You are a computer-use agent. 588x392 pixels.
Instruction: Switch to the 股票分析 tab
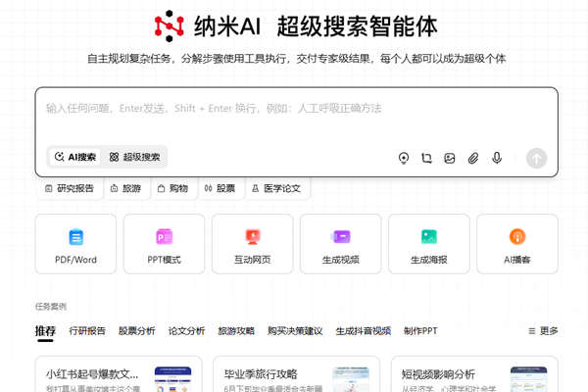point(137,331)
